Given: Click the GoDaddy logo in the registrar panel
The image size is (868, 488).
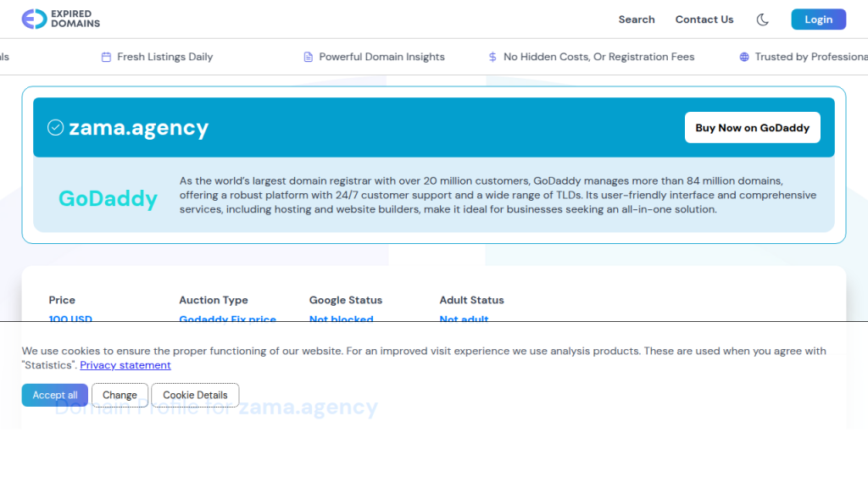Looking at the screenshot, I should coord(108,198).
